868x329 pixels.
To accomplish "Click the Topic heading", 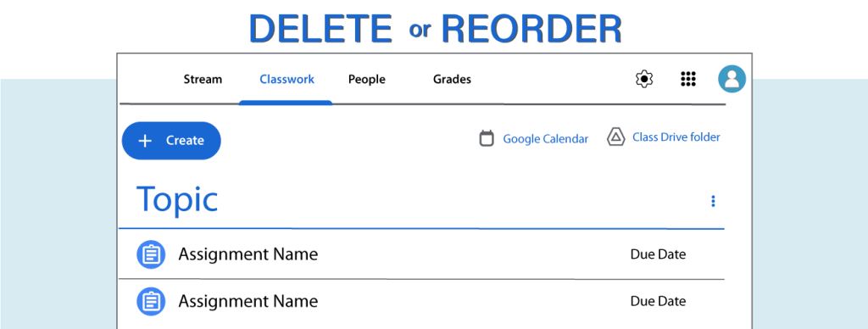I will (x=177, y=199).
